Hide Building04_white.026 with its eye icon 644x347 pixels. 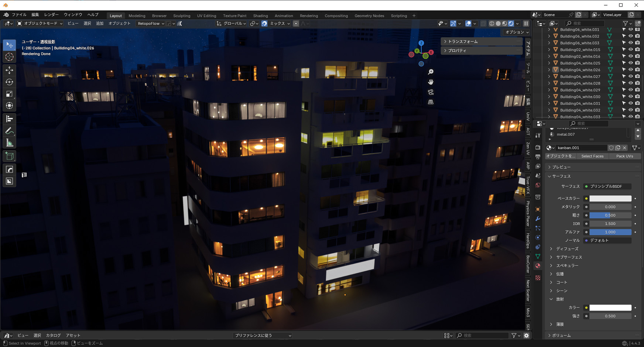(x=631, y=70)
